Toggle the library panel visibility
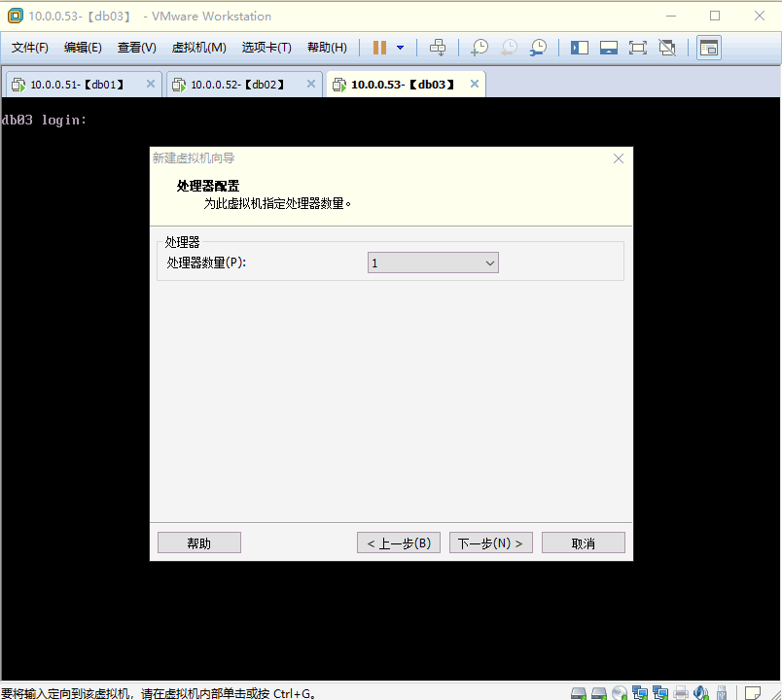This screenshot has width=782, height=700. [x=579, y=47]
